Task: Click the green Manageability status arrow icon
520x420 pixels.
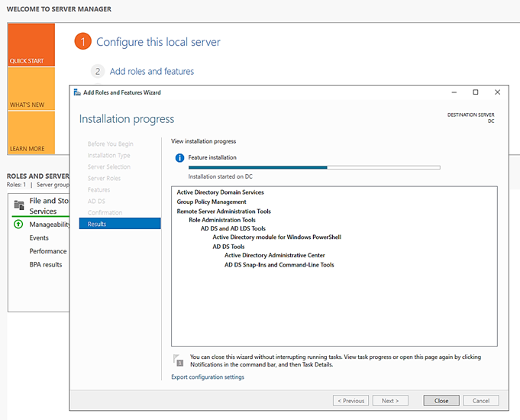Action: (18, 225)
